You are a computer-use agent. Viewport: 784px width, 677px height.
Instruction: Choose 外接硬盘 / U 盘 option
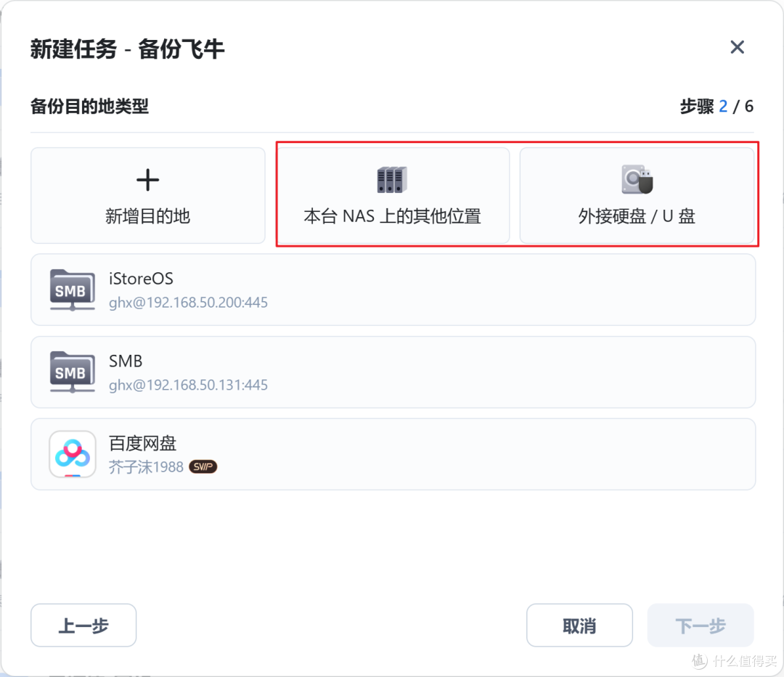pos(637,195)
